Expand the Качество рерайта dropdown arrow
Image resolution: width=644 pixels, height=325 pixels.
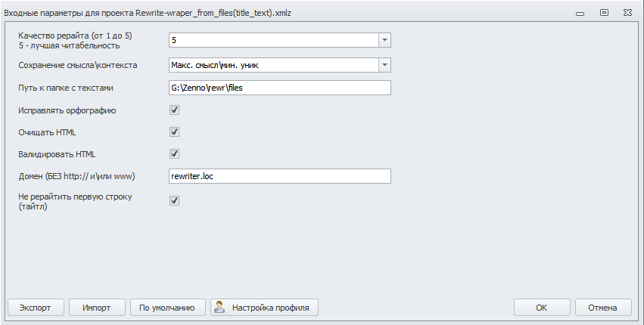(x=384, y=40)
